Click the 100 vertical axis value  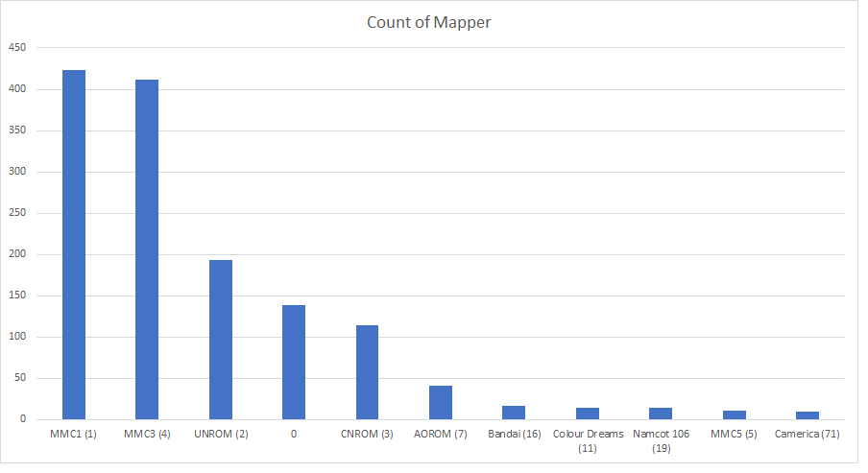[x=18, y=337]
